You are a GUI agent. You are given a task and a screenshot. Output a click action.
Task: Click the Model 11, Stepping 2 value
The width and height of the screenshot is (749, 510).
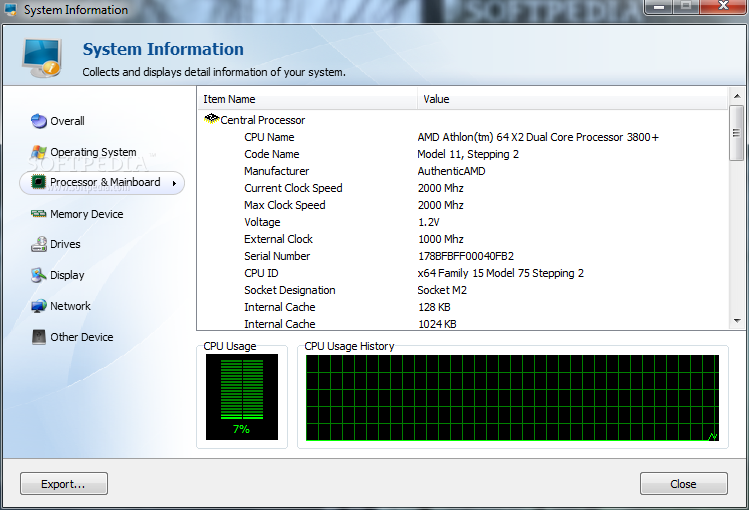468,154
